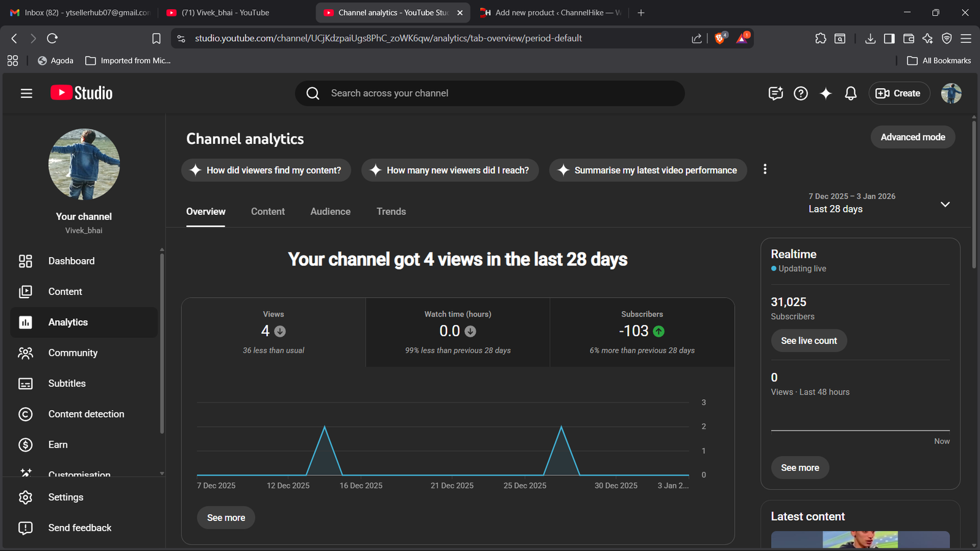980x551 pixels.
Task: Open the Community section in sidebar
Action: coord(72,353)
